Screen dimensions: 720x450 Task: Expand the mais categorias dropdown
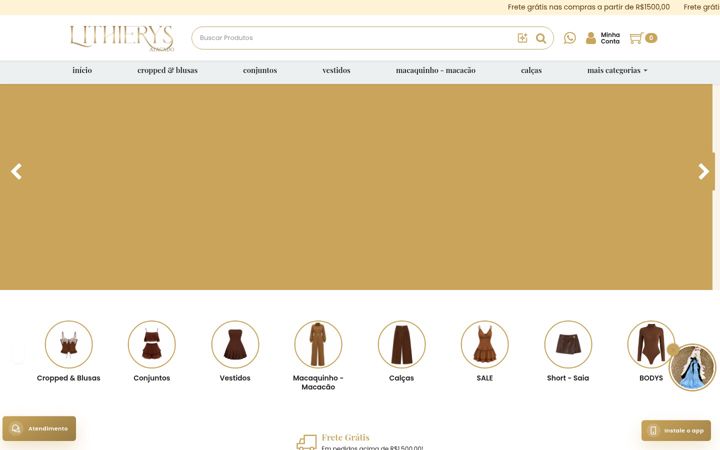coord(617,70)
